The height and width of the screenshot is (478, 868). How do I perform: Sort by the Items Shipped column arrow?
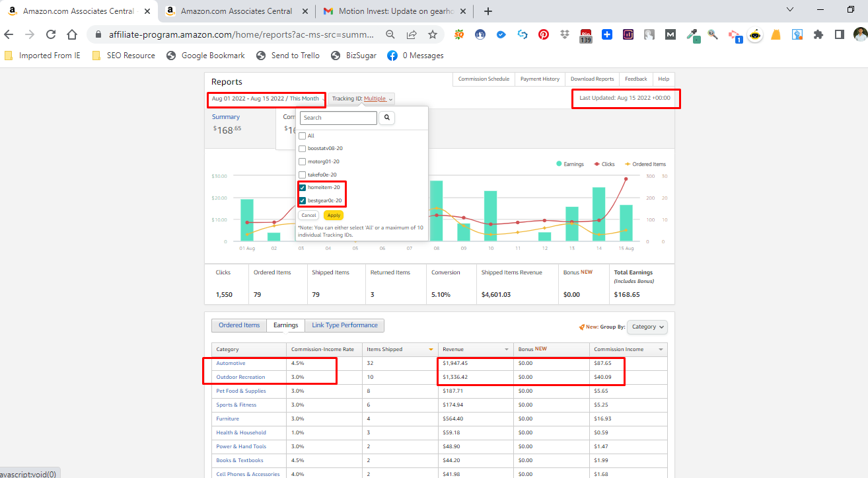431,349
